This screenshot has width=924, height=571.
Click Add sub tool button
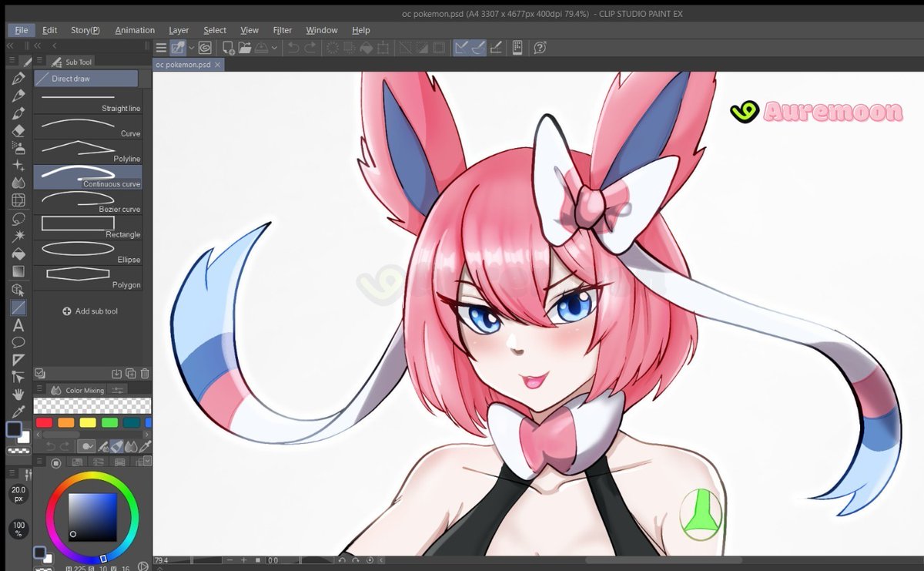90,311
